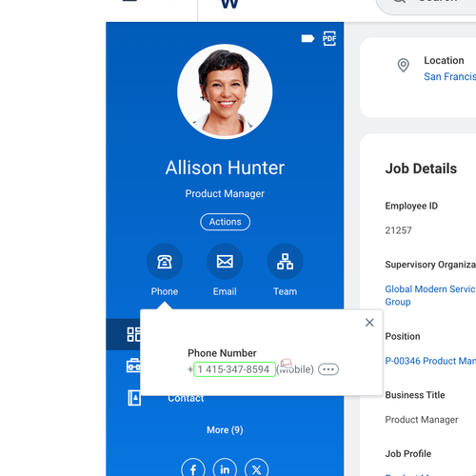Expand More (9) menu items
The height and width of the screenshot is (476, 476).
(225, 430)
